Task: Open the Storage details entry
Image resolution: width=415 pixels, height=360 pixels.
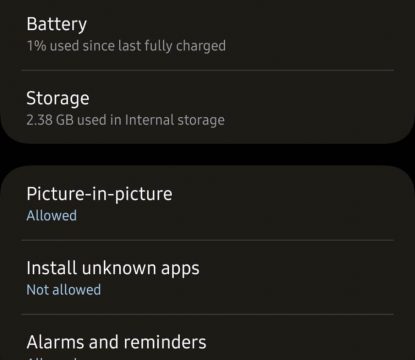Action: click(x=207, y=107)
